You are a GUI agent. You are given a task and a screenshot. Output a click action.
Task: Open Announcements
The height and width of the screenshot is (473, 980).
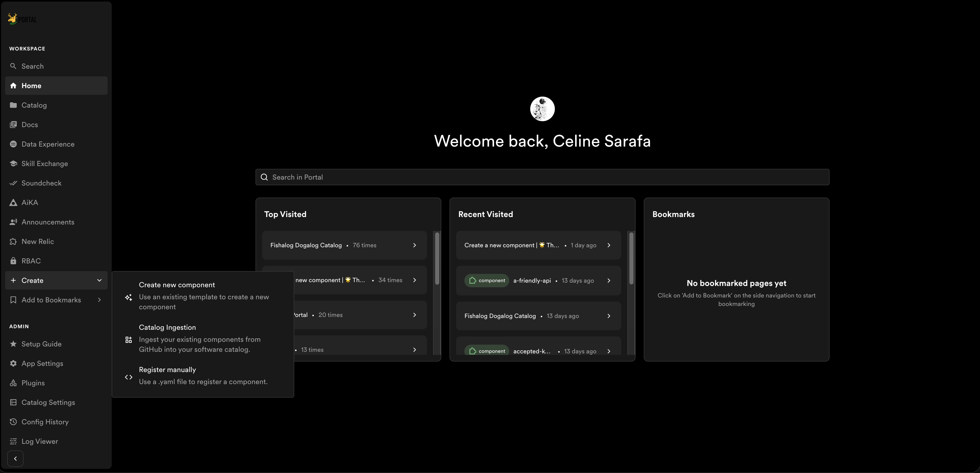pyautogui.click(x=48, y=222)
